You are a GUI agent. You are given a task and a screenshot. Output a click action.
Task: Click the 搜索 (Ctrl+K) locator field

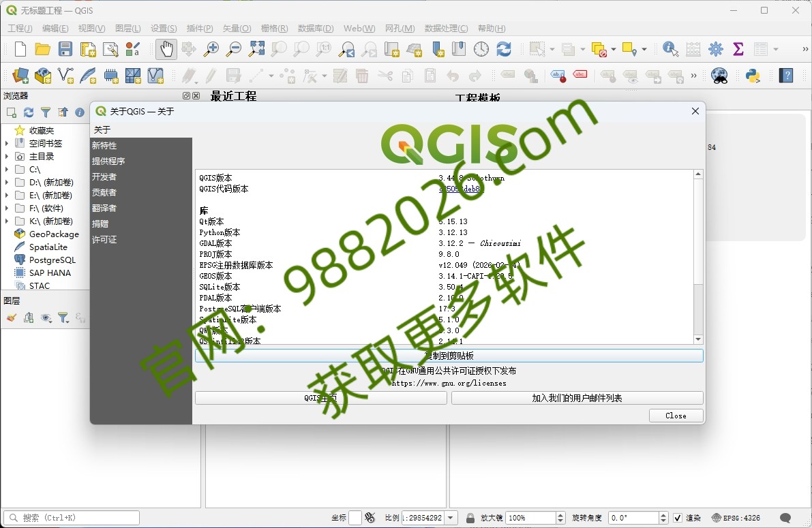click(72, 518)
